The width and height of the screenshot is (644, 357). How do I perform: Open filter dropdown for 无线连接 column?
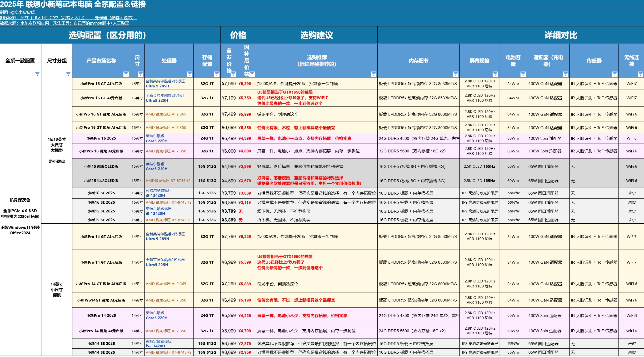point(640,74)
